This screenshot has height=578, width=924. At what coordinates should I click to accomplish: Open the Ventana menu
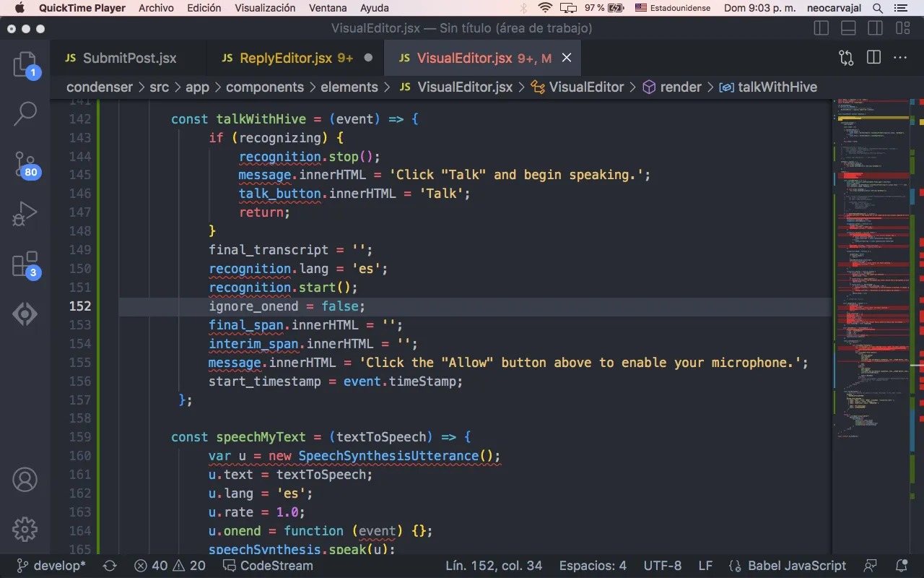[327, 8]
